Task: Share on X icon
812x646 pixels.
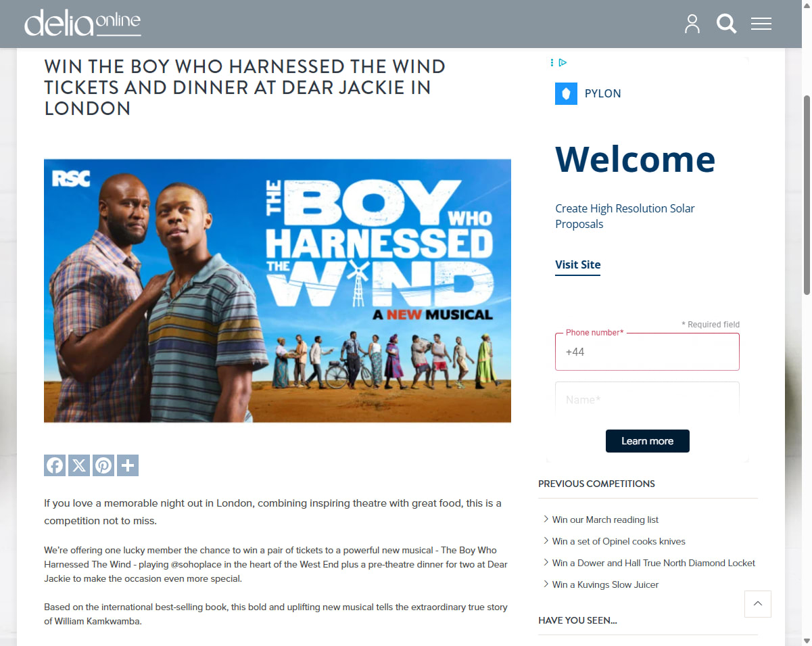Action: pos(79,465)
